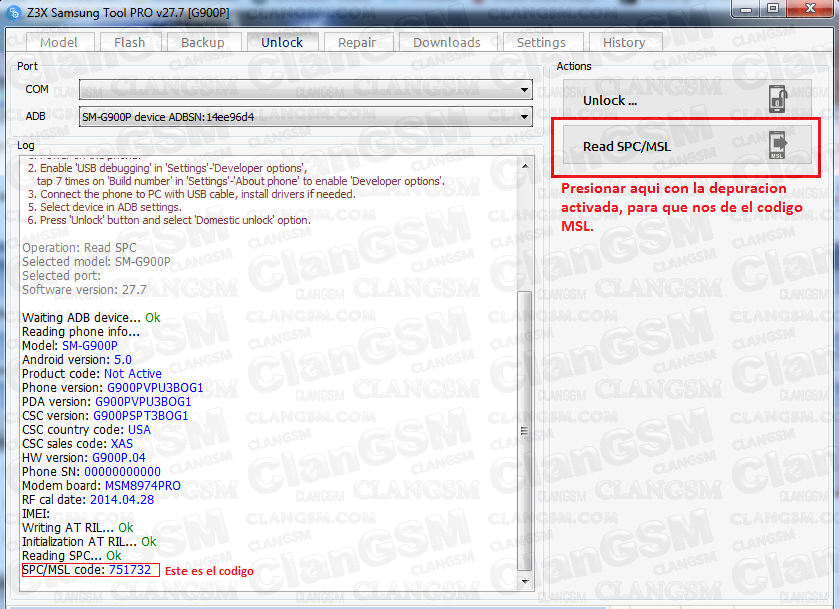The width and height of the screenshot is (839, 609).
Task: Click the 'Waiting ADB device... Ok' log line
Action: pyautogui.click(x=91, y=317)
